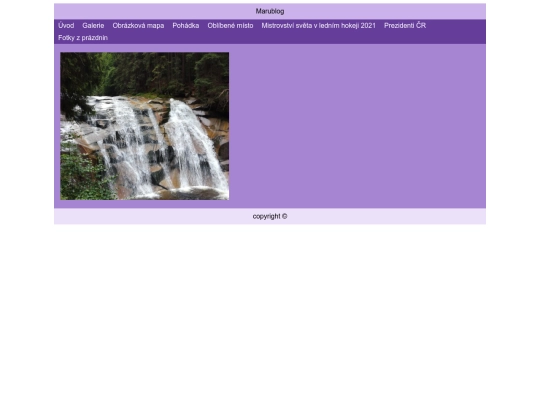
Task: Click the waterfall photo
Action: [145, 126]
